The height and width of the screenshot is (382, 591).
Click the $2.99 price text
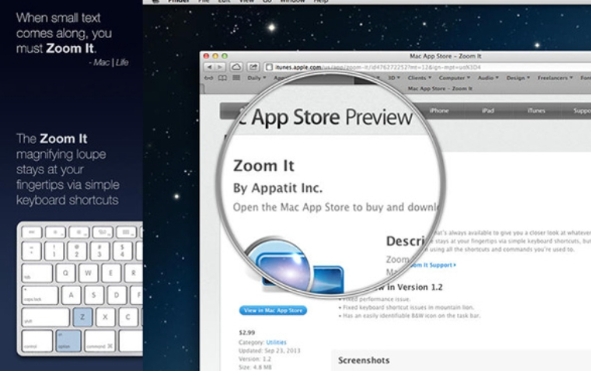247,333
